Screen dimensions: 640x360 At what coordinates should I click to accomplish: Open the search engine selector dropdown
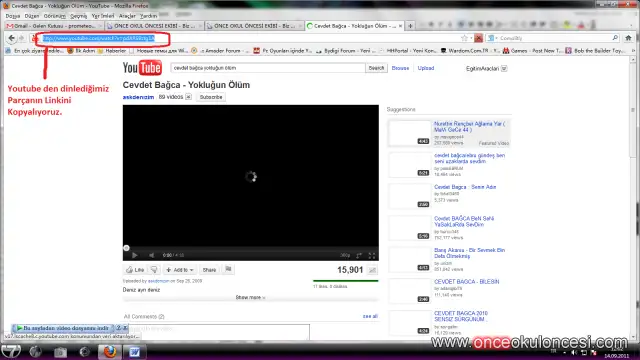[492, 38]
